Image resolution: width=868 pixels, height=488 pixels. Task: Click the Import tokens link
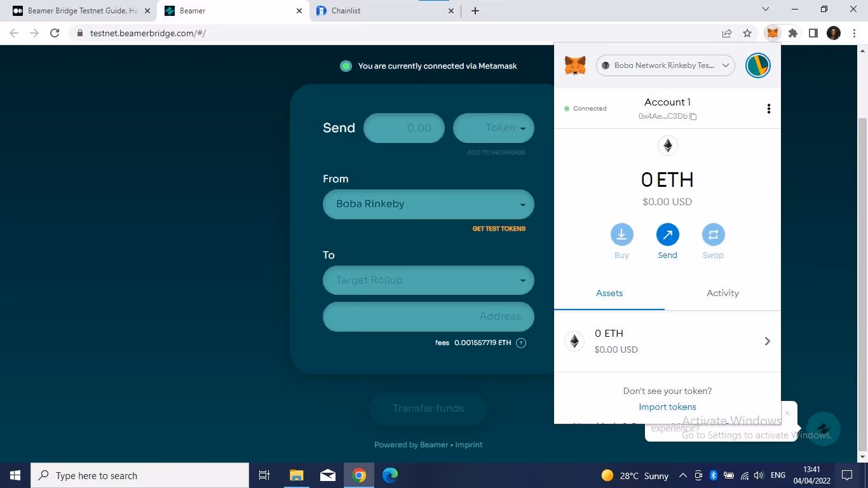point(667,407)
